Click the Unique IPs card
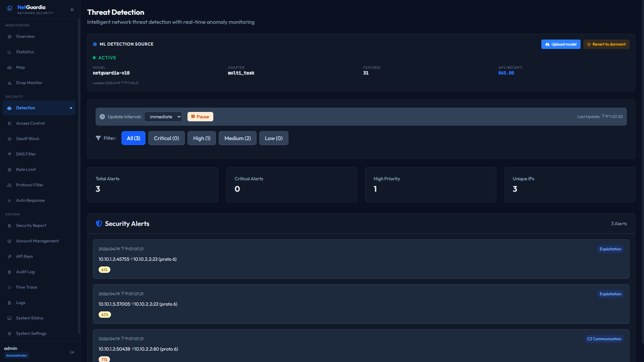 click(570, 185)
